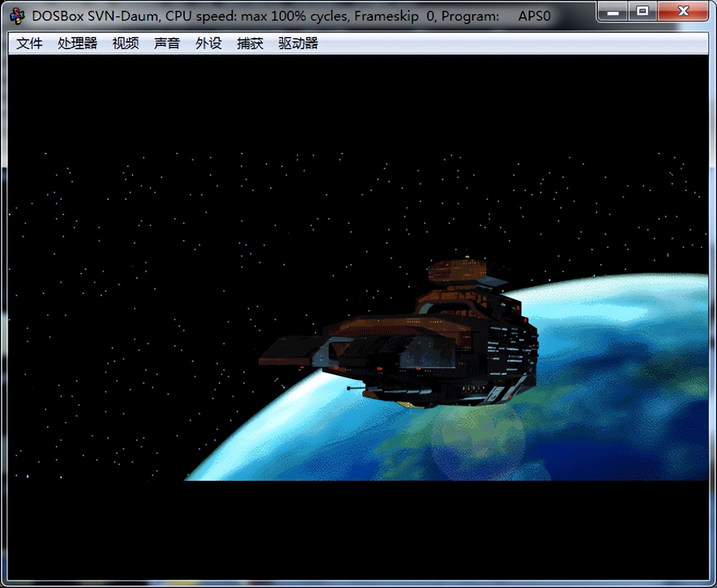Open the 声音 menu

click(167, 43)
